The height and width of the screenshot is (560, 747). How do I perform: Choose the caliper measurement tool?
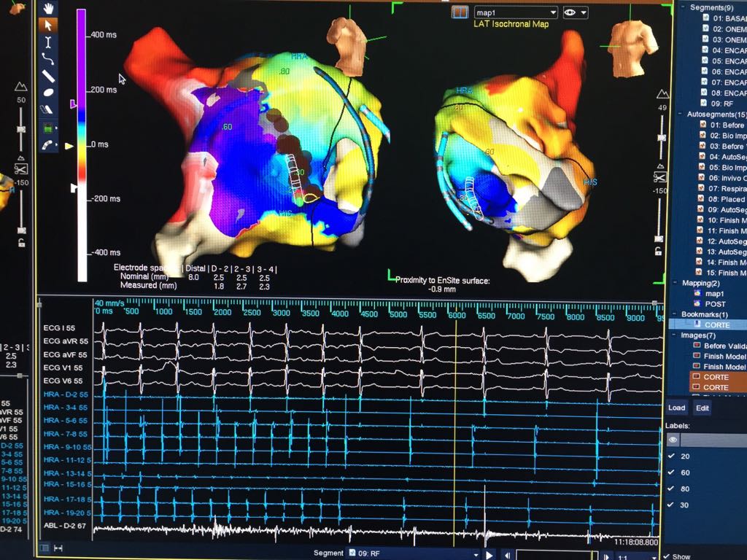(49, 42)
